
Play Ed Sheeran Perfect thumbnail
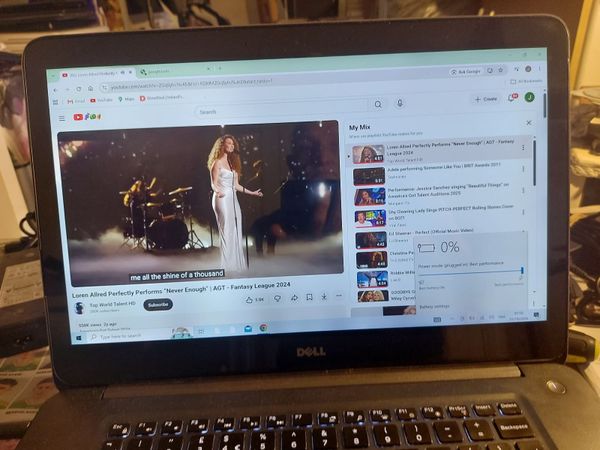tap(371, 240)
